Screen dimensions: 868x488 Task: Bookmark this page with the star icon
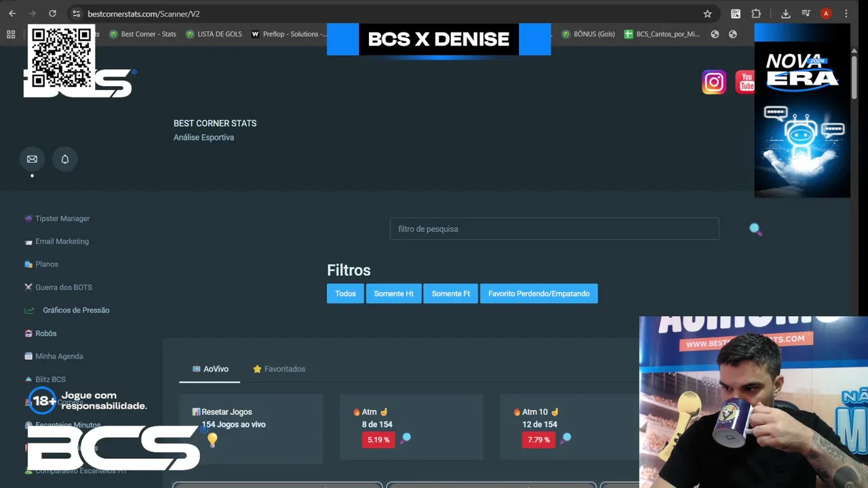(x=707, y=14)
